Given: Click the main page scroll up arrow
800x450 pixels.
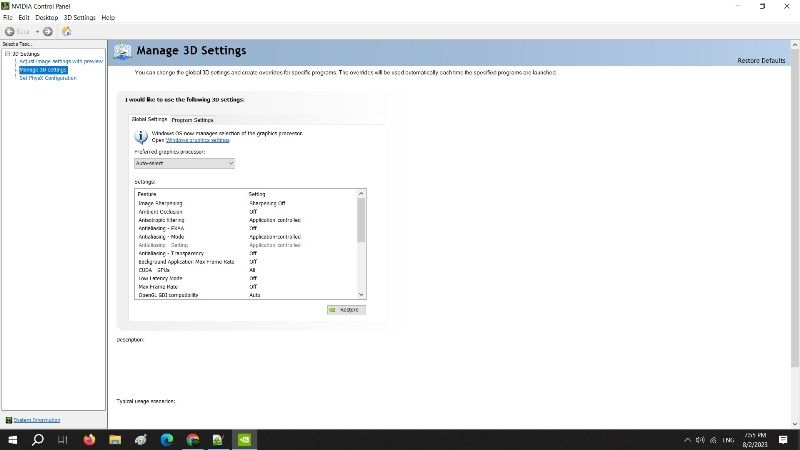Looking at the screenshot, I should 795,45.
